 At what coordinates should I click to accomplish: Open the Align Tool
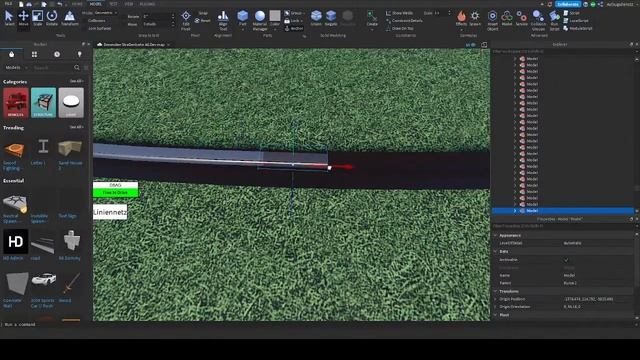[x=223, y=20]
